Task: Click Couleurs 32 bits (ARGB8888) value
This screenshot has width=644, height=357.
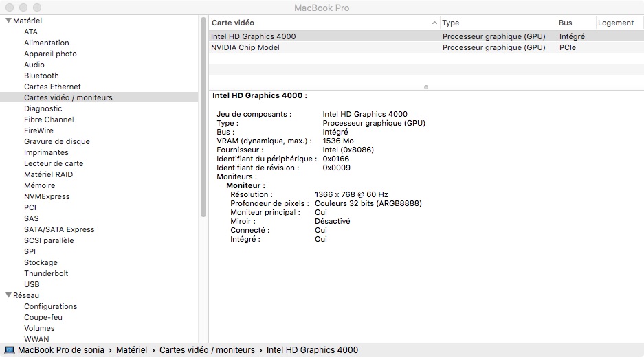Action: pyautogui.click(x=368, y=203)
